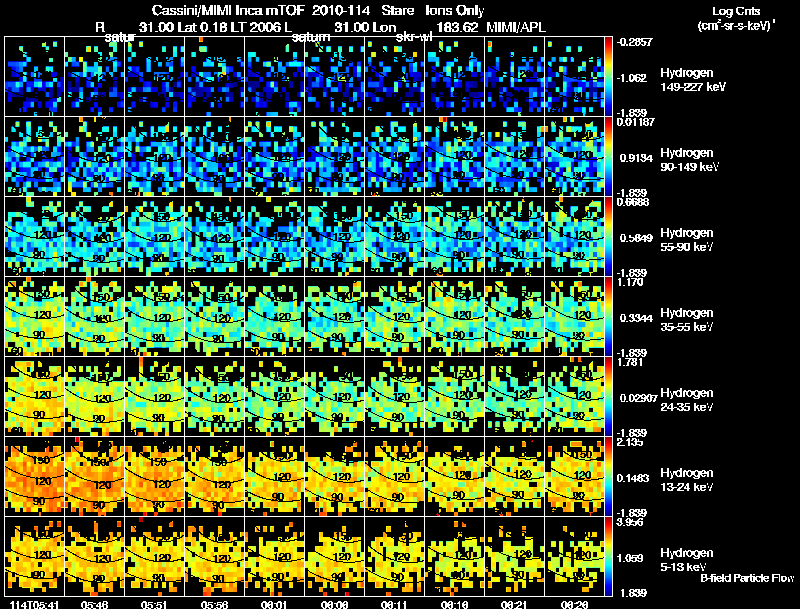This screenshot has height=609, width=800.
Task: Click the 'Hydrogen 13-24 keV' row label
Action: point(687,480)
